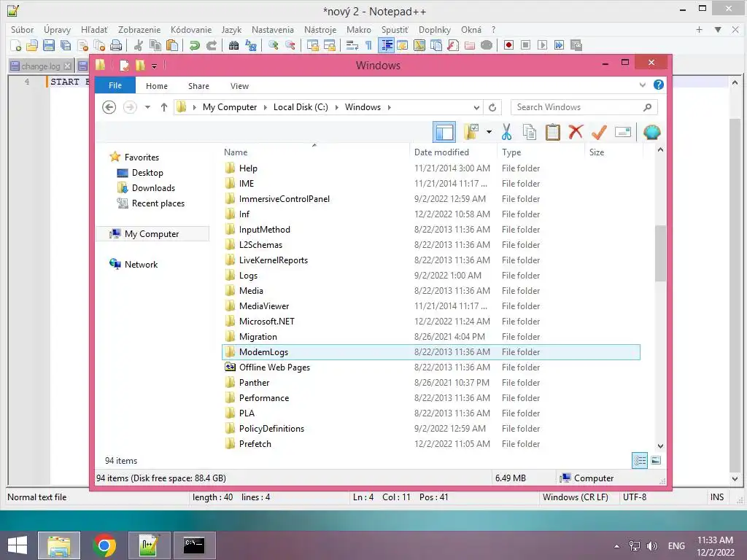Click the Zoom Out icon in Notepad++
The image size is (747, 560).
point(290,45)
